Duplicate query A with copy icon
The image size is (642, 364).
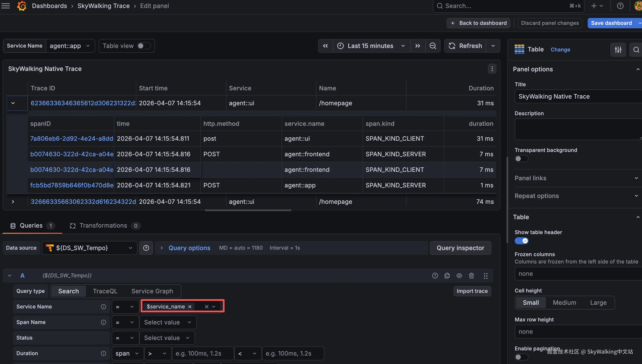tap(447, 276)
